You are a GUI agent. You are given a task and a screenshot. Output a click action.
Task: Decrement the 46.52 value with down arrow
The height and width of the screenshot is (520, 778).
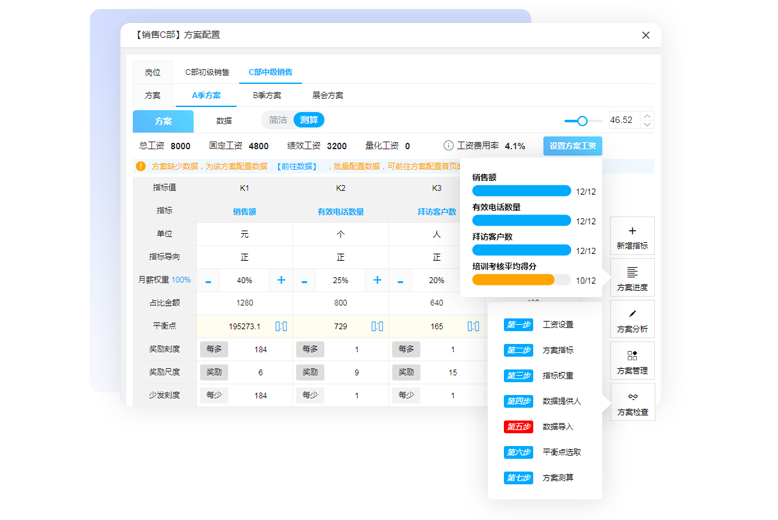click(x=647, y=125)
